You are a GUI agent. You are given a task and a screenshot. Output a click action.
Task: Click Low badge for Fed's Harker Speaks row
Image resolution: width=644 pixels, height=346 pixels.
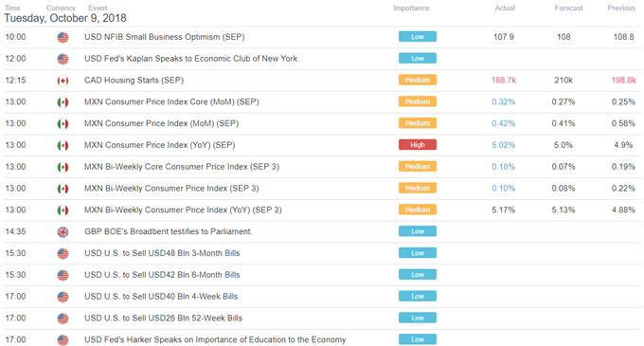(418, 339)
